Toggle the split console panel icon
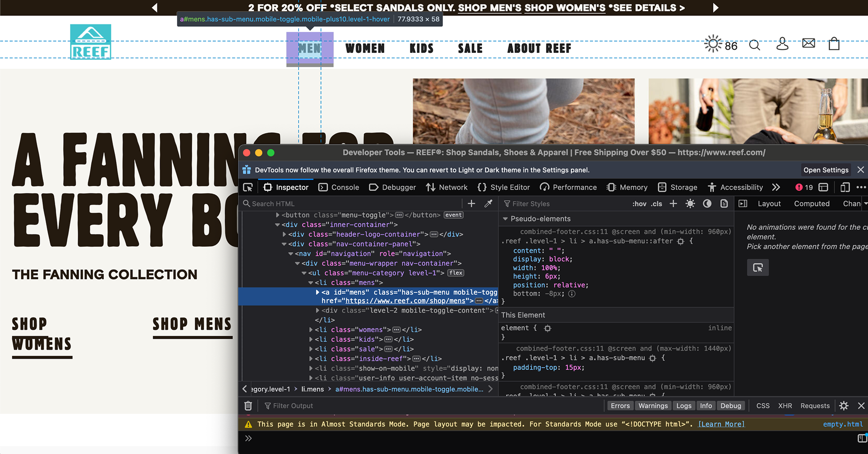The height and width of the screenshot is (454, 868). [x=824, y=187]
